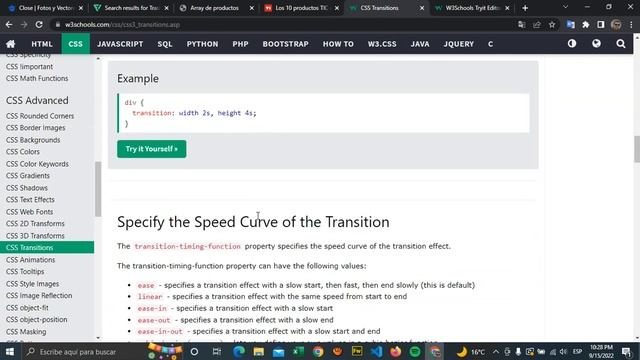Open Visual Studio Code from taskbar

point(376,351)
